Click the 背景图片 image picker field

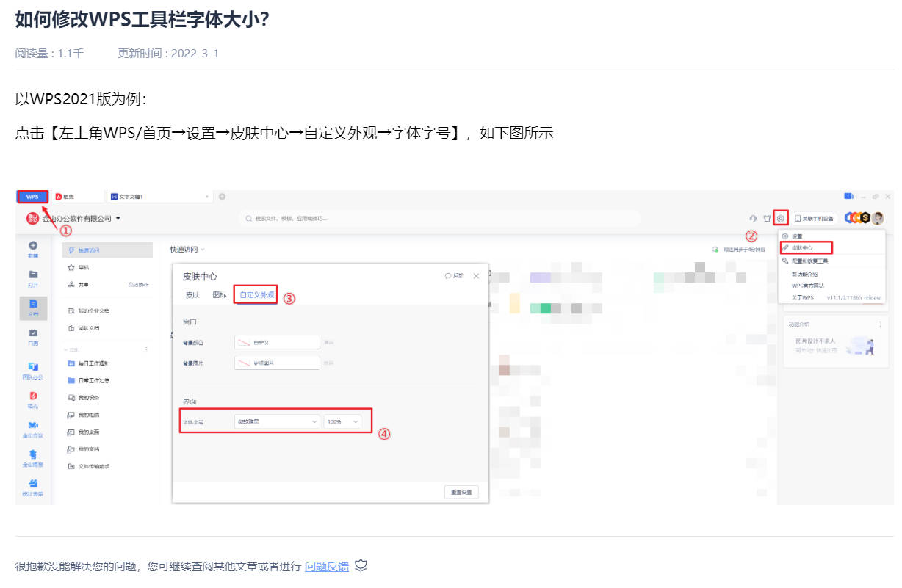click(x=277, y=363)
